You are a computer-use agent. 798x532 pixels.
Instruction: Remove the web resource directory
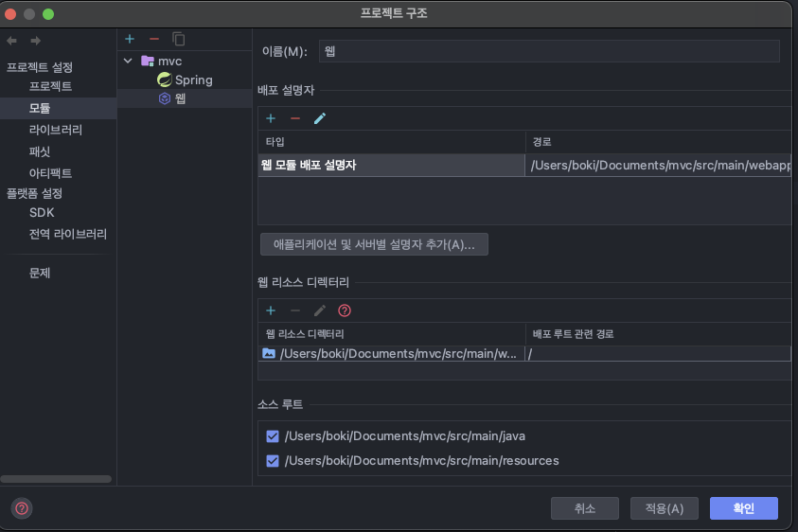click(295, 310)
